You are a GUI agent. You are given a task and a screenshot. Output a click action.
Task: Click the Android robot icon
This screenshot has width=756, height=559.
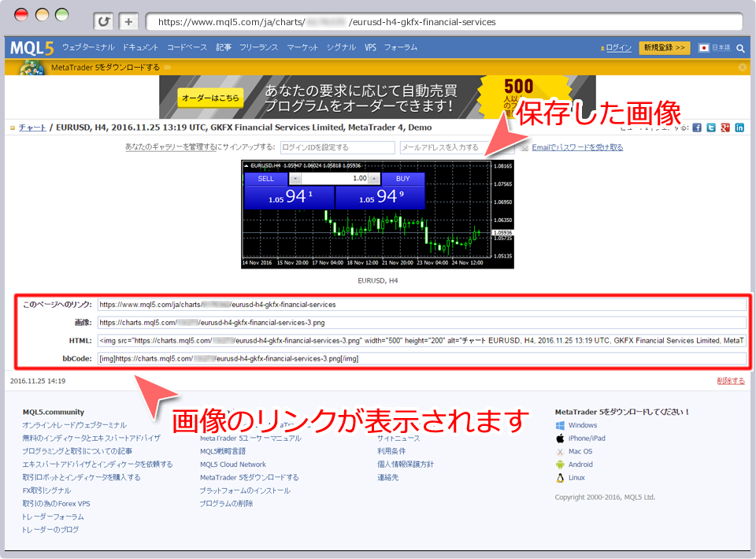[x=560, y=465]
